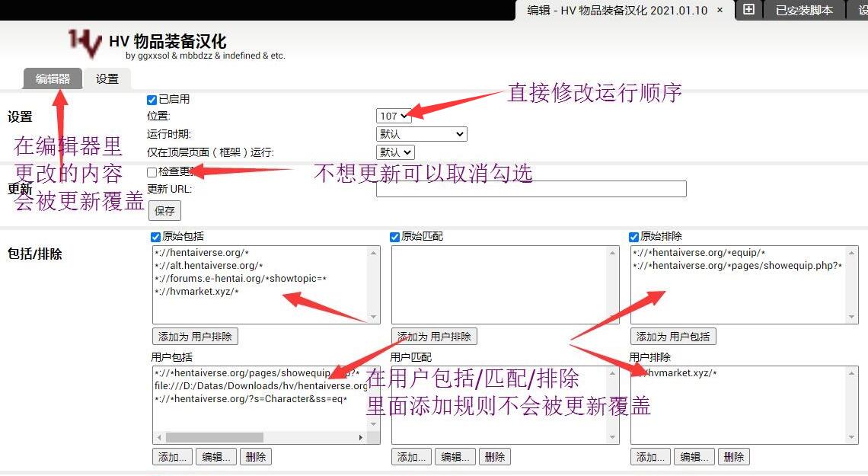The height and width of the screenshot is (476, 868).
Task: Open the 位置 dropdown showing 107
Action: click(394, 116)
